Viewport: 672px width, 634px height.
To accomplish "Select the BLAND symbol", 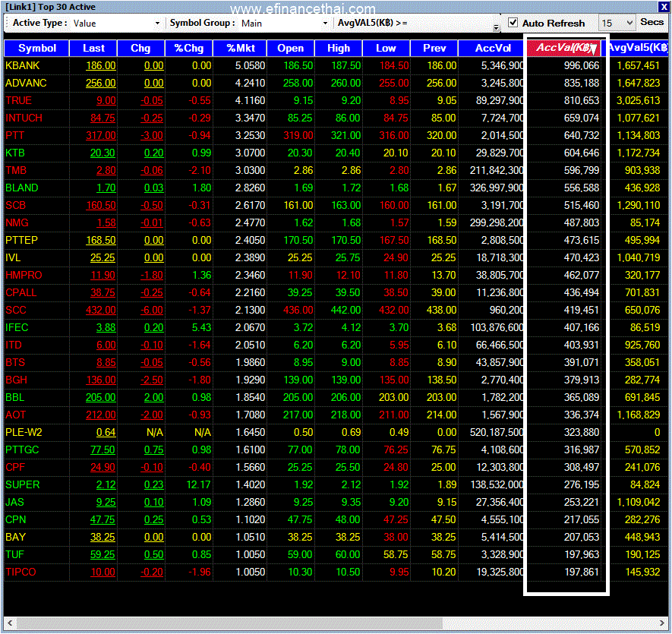I will point(22,188).
